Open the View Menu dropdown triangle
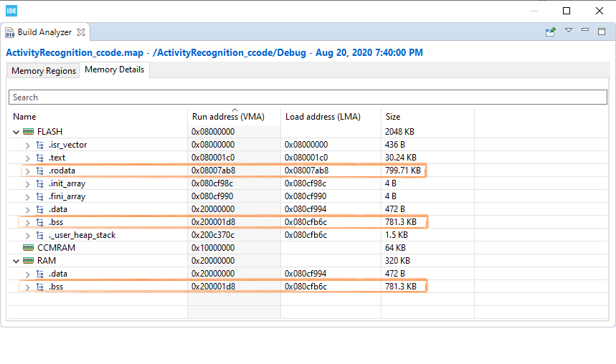This screenshot has height=364, width=616. pyautogui.click(x=569, y=31)
